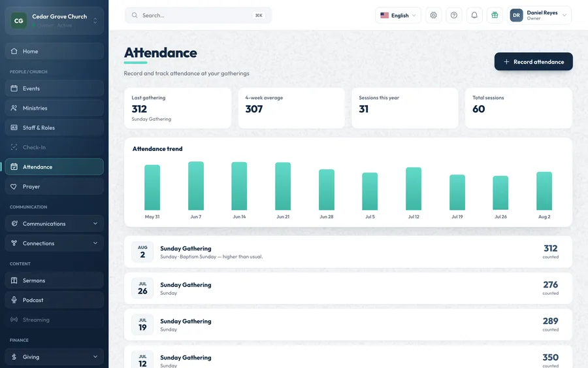This screenshot has height=368, width=588.
Task: Click the Attendance trend heading
Action: tap(157, 148)
